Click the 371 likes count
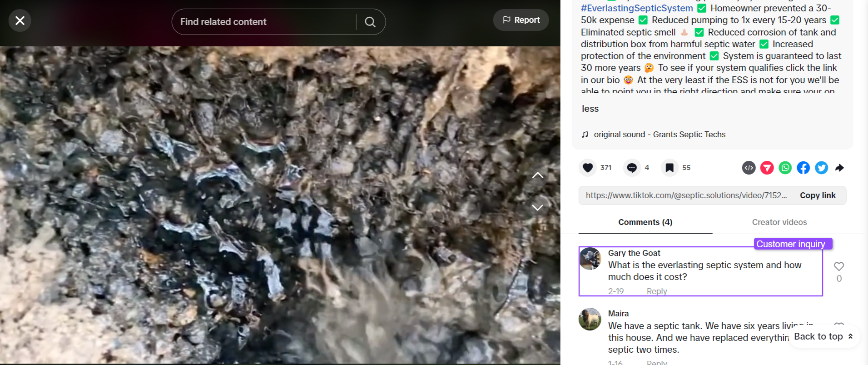868x365 pixels. click(x=606, y=168)
